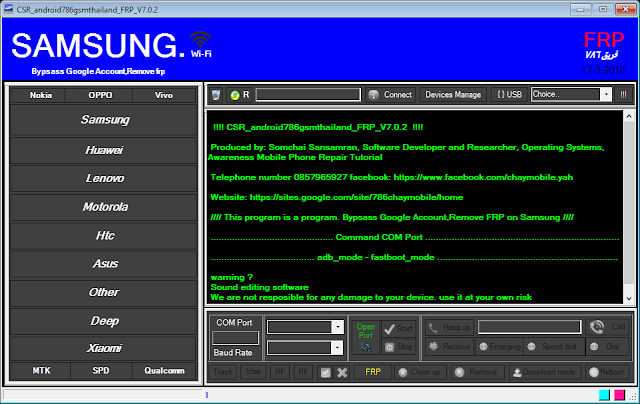Select the Htc brand entry
Image resolution: width=640 pixels, height=404 pixels.
click(104, 235)
